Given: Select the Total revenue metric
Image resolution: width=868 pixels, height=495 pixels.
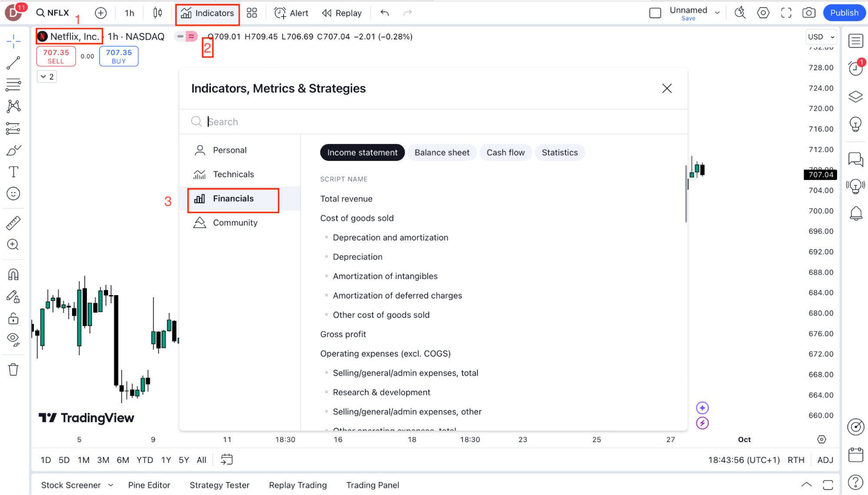Looking at the screenshot, I should pos(346,199).
